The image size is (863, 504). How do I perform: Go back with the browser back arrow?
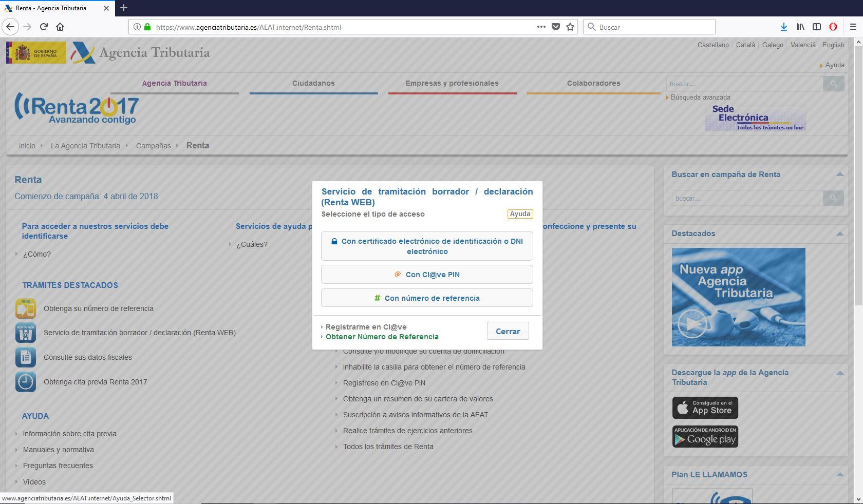pyautogui.click(x=11, y=27)
